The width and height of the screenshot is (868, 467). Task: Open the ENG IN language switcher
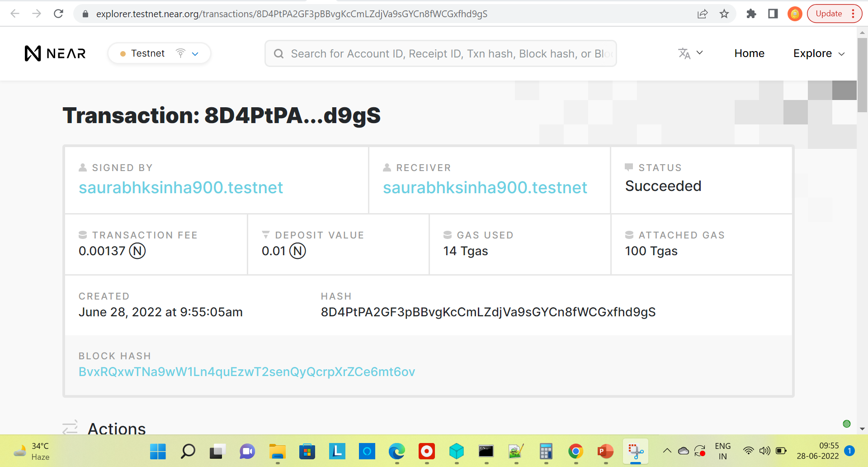click(x=723, y=451)
